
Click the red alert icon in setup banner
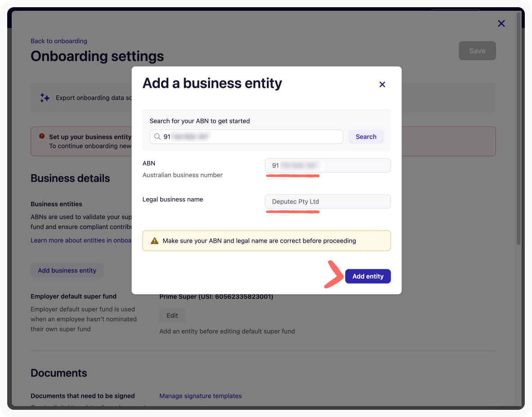pos(42,136)
